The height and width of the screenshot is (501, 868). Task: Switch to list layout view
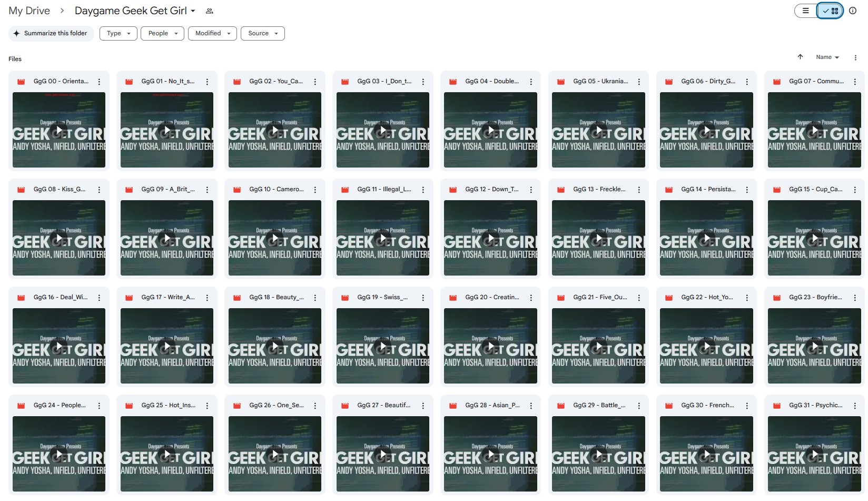(x=805, y=11)
